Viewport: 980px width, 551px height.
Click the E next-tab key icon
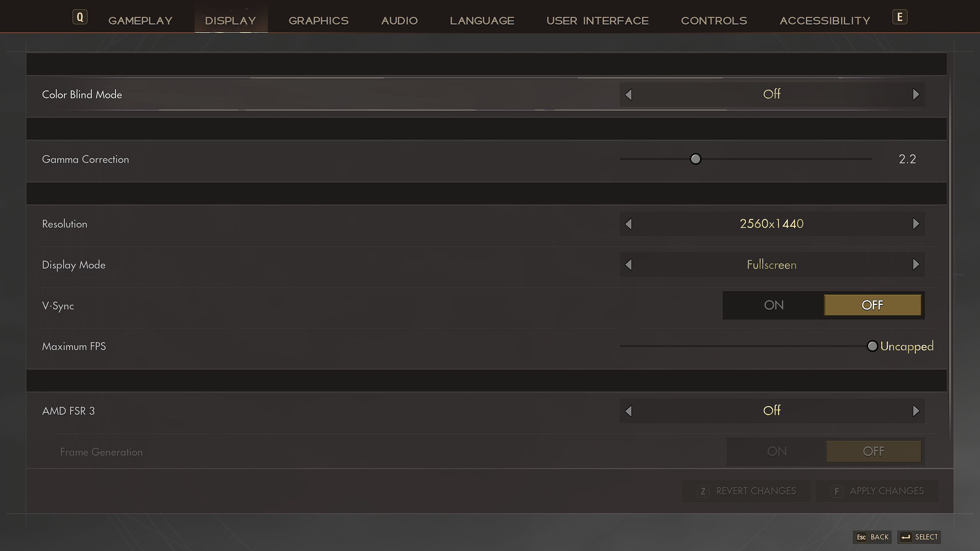point(900,17)
